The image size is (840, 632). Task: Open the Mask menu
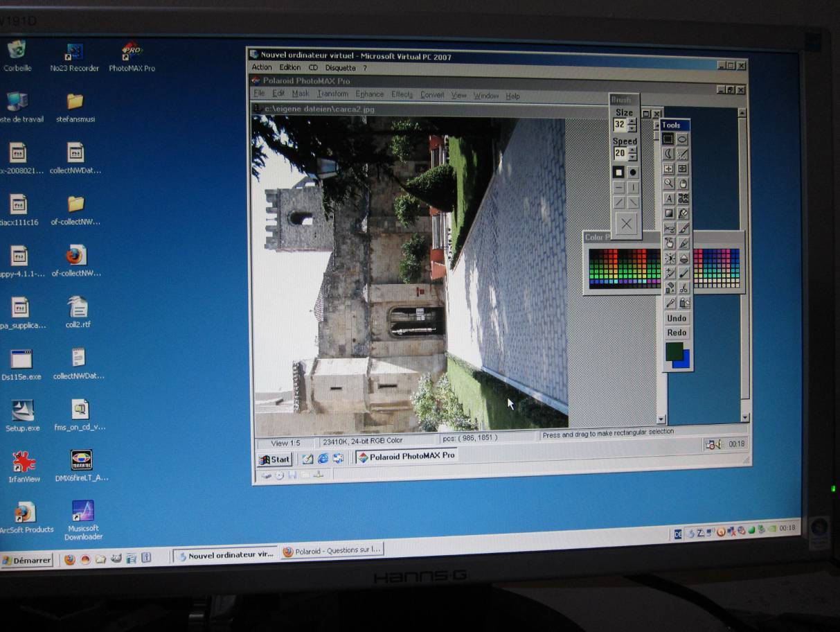(301, 94)
